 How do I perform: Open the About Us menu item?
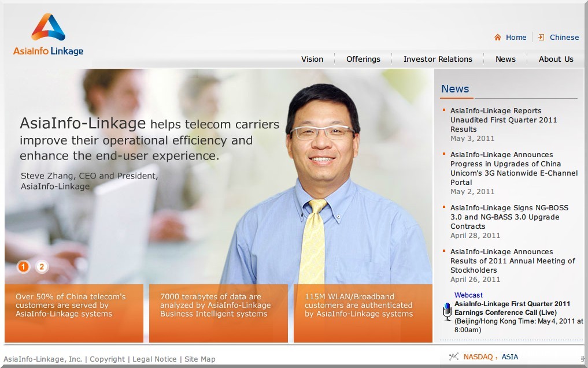click(556, 59)
